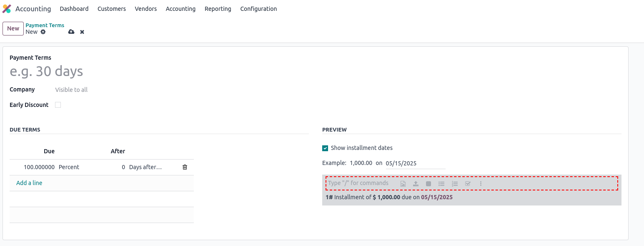Insert a checklist in the note editor

[468, 184]
